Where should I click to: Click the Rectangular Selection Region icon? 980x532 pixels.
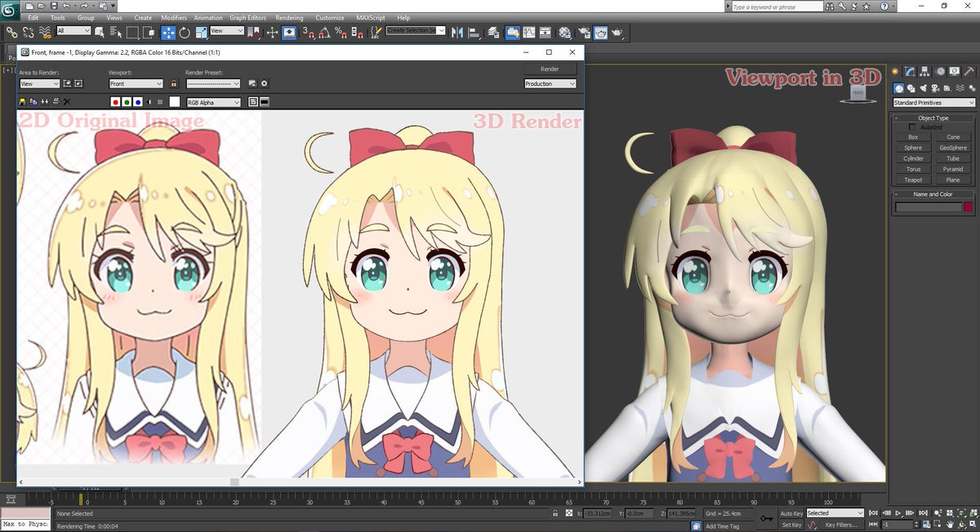pos(132,32)
